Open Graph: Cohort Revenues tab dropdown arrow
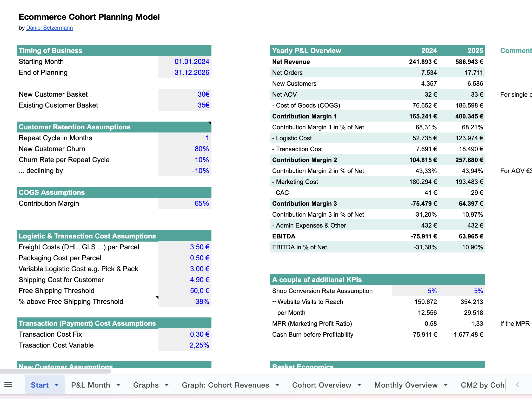The height and width of the screenshot is (399, 532). (277, 385)
